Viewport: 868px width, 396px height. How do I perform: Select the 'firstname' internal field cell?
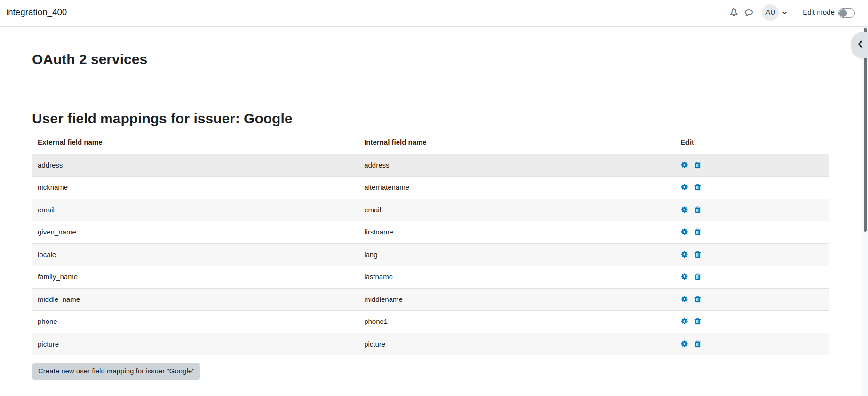[517, 232]
